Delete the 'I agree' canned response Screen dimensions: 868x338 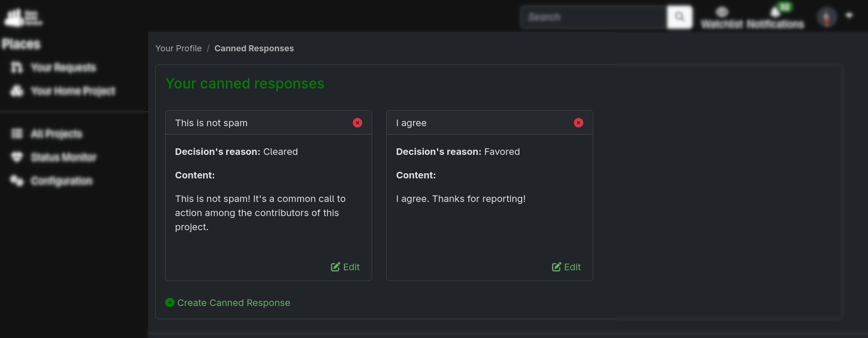pos(579,123)
